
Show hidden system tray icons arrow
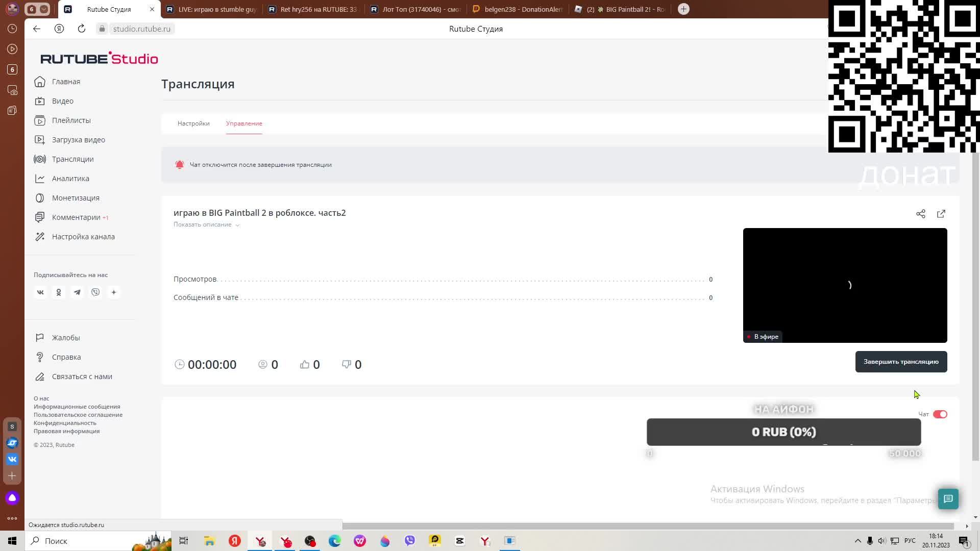(857, 541)
